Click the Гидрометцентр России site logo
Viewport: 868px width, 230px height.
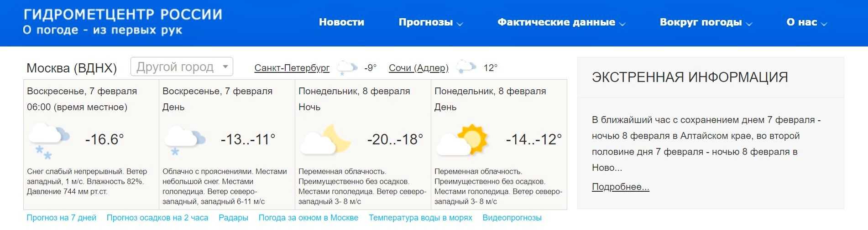coord(123,22)
